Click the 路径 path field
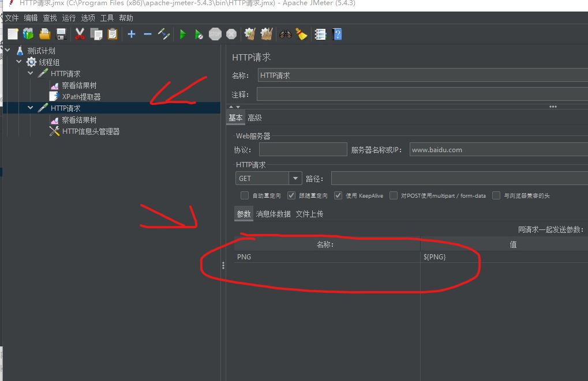Image resolution: width=588 pixels, height=381 pixels. pyautogui.click(x=459, y=178)
